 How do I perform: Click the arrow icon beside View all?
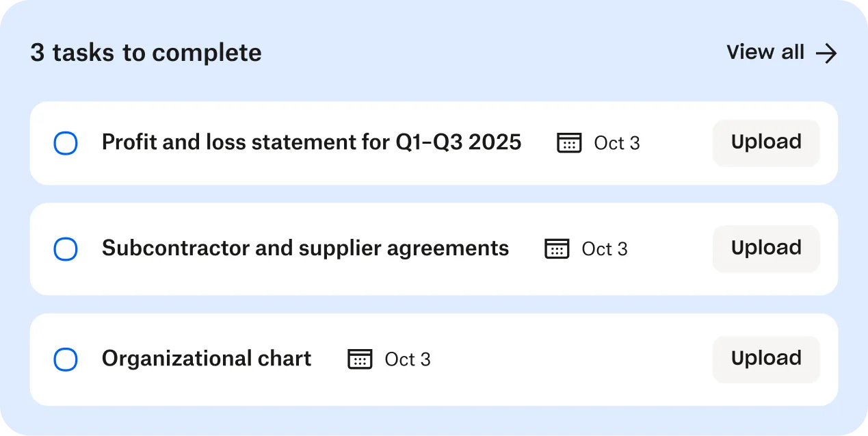point(826,53)
